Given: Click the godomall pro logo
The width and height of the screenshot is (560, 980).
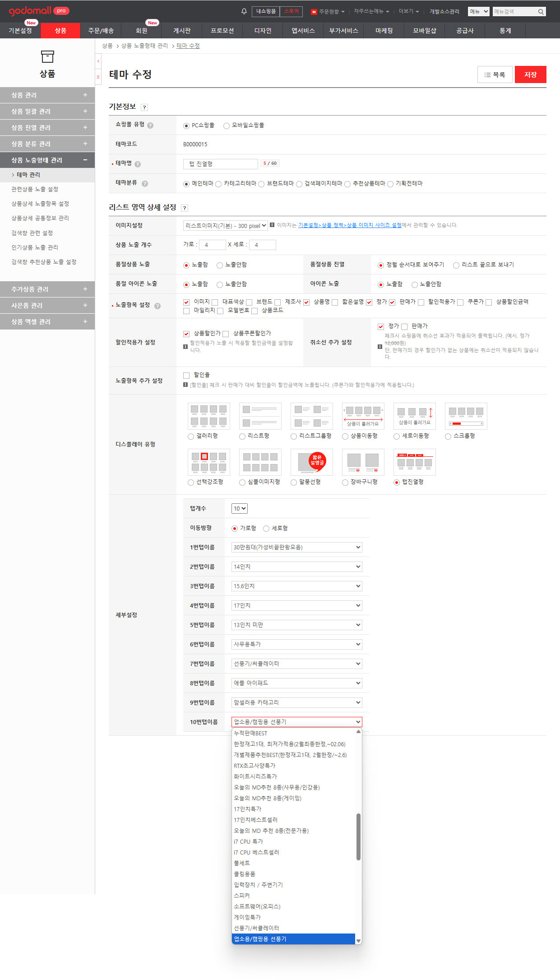Looking at the screenshot, I should point(39,11).
